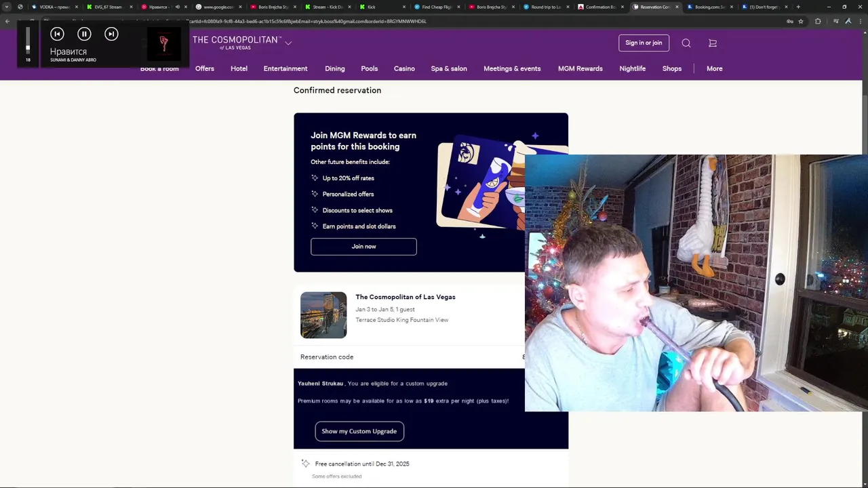Switch to the Round trip to Las Vegas tab

[545, 7]
